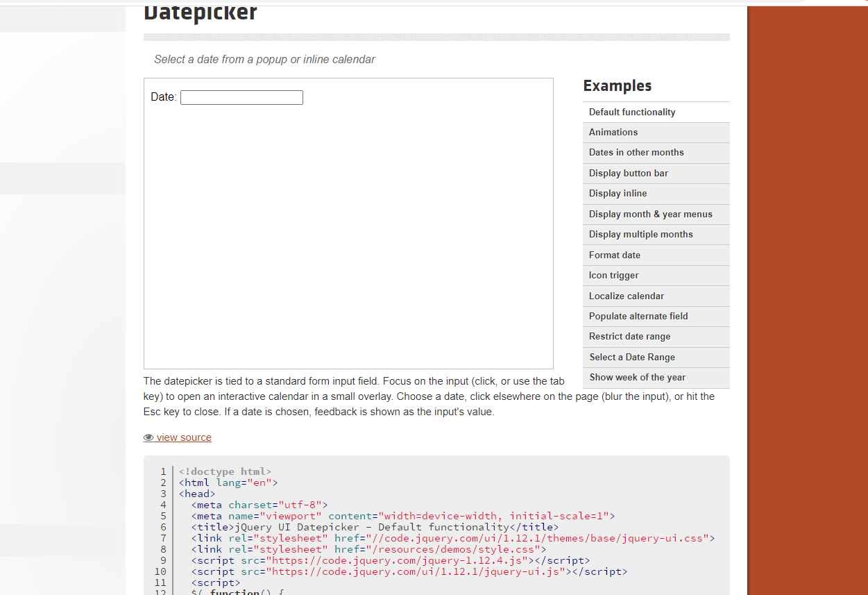
Task: Click the demos style.css code line
Action: (369, 549)
